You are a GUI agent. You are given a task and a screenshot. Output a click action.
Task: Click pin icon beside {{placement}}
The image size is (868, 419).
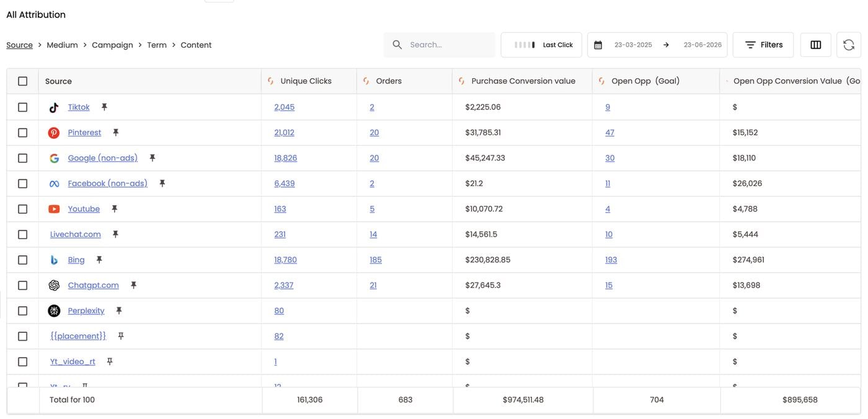pos(121,336)
